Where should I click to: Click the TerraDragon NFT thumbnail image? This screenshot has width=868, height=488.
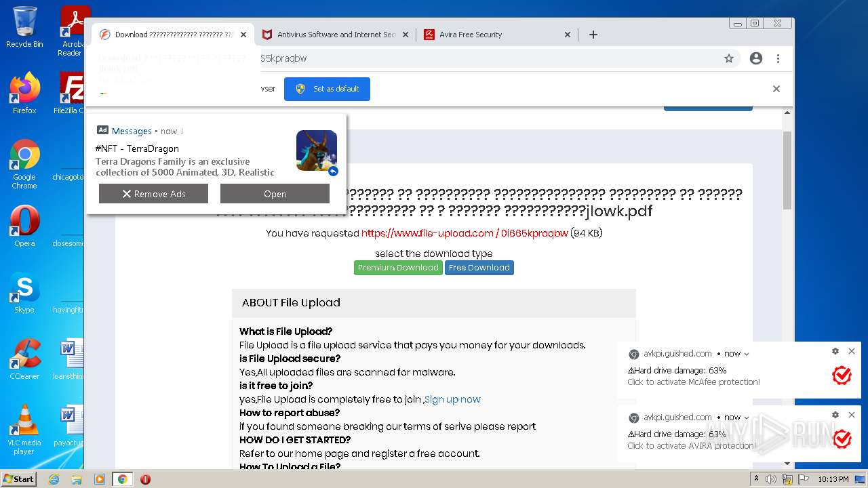317,150
